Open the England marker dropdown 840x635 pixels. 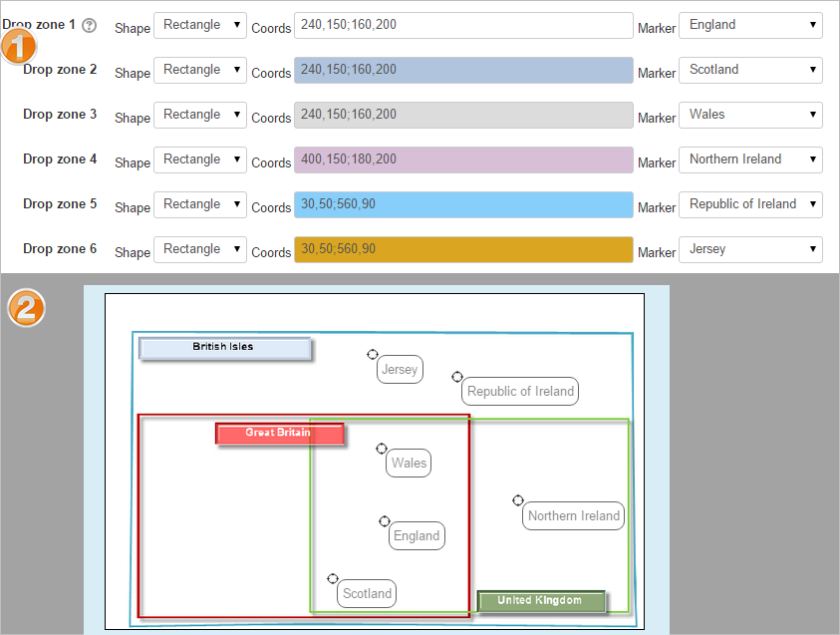(x=750, y=25)
